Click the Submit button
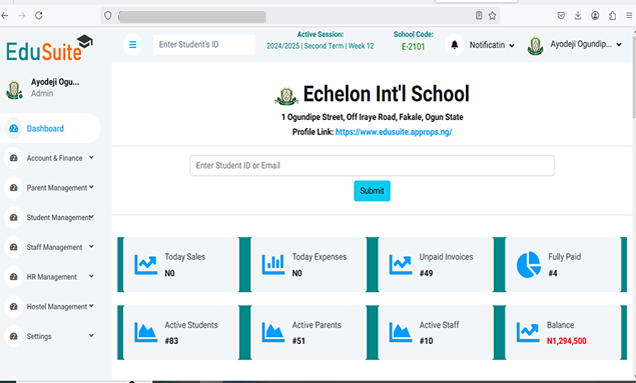The height and width of the screenshot is (383, 636). pos(372,191)
